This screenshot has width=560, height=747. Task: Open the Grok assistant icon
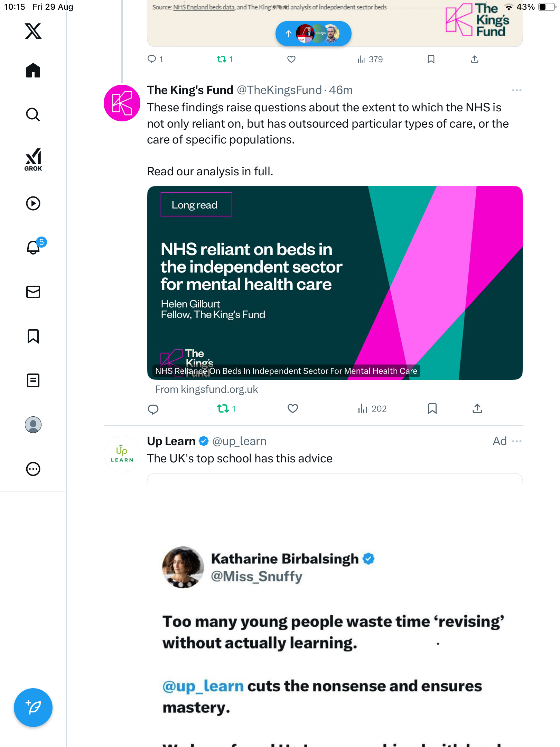pyautogui.click(x=33, y=159)
